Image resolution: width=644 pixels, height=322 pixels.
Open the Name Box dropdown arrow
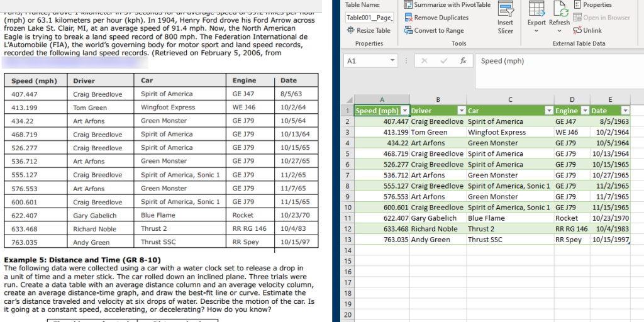[392, 61]
